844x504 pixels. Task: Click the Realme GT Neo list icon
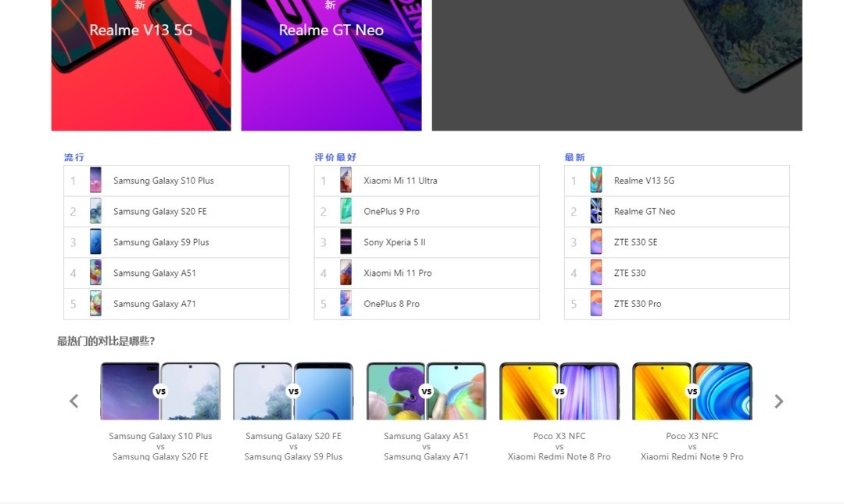(x=596, y=211)
